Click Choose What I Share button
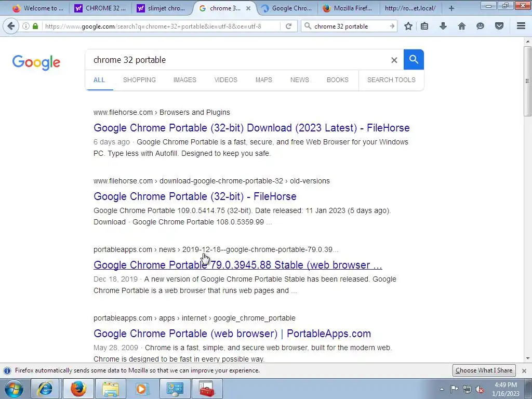This screenshot has width=532, height=399. (484, 370)
